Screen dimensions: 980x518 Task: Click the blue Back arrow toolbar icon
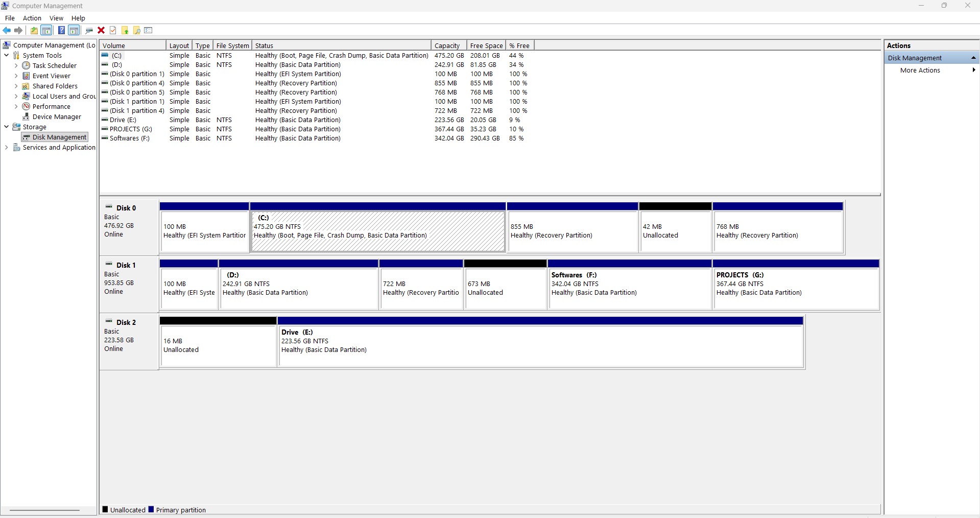[x=7, y=31]
